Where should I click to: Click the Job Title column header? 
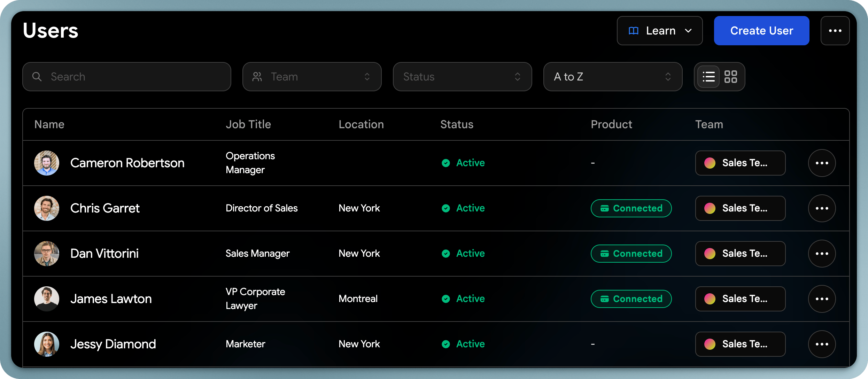(248, 124)
